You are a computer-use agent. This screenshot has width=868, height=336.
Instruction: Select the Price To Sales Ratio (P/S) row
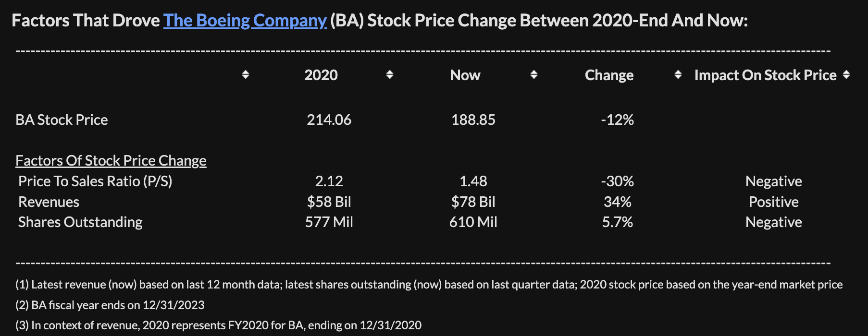coord(95,181)
